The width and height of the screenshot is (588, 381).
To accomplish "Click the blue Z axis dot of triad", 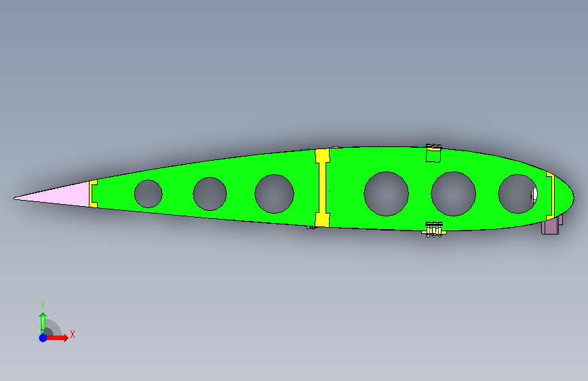I will click(x=43, y=338).
